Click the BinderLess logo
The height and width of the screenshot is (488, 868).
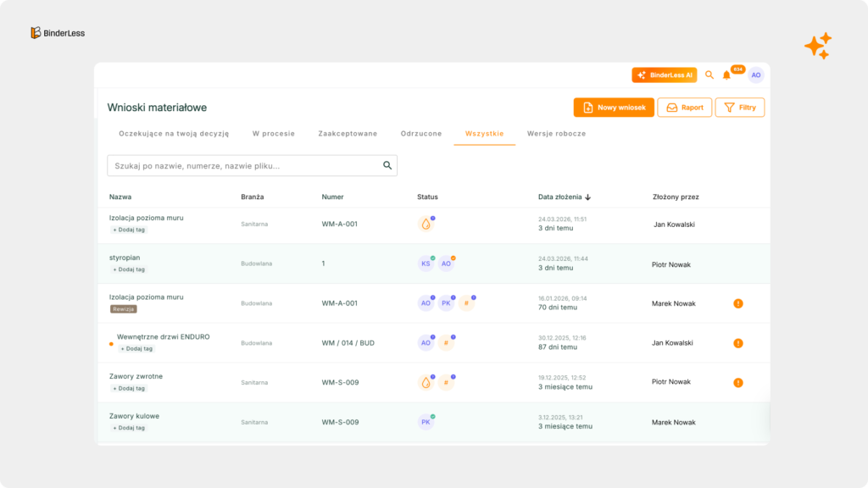[x=58, y=33]
